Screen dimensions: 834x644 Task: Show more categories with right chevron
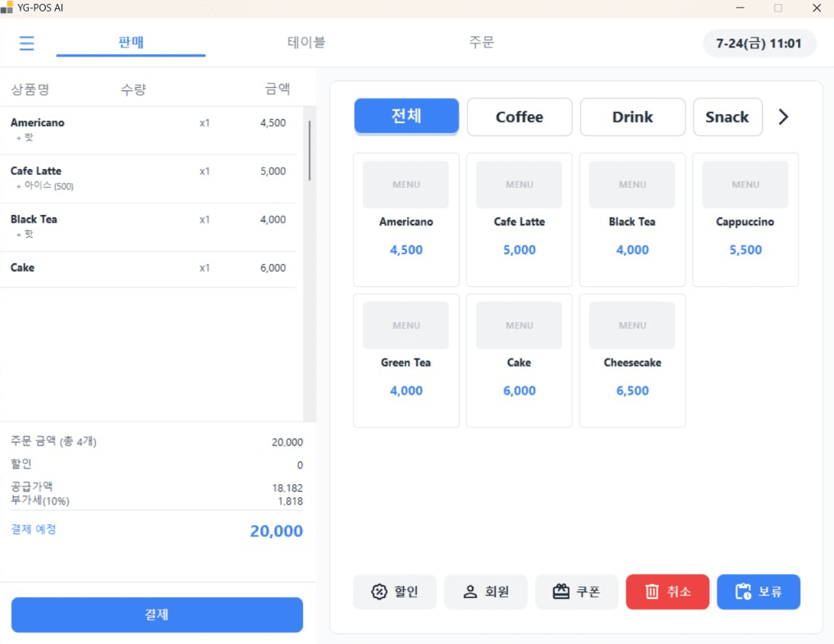coord(783,117)
